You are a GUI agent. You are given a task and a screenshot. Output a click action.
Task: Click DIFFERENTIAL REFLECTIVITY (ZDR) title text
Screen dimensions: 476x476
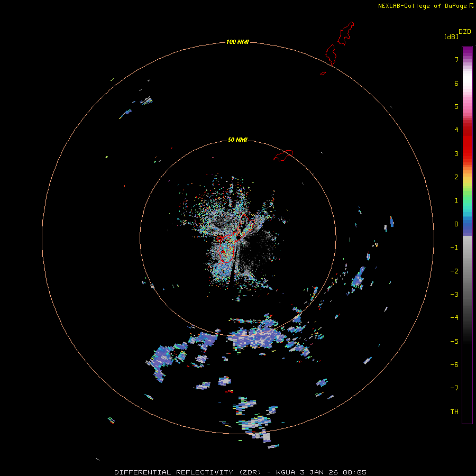[x=188, y=472]
